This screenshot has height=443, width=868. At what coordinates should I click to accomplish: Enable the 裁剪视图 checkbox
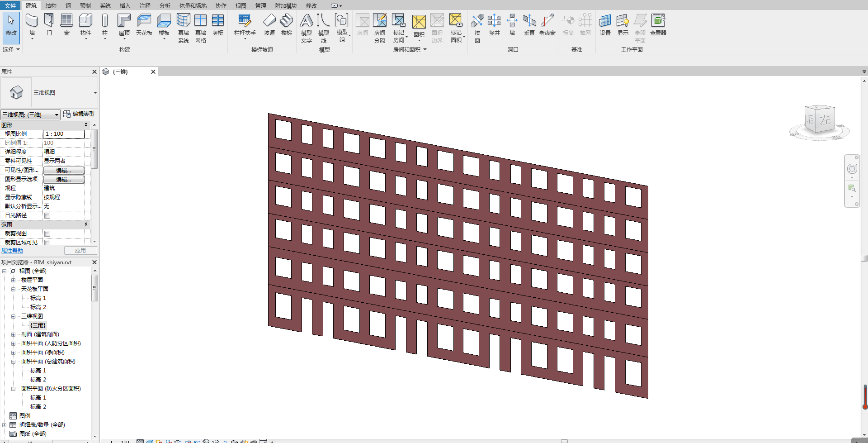click(47, 233)
